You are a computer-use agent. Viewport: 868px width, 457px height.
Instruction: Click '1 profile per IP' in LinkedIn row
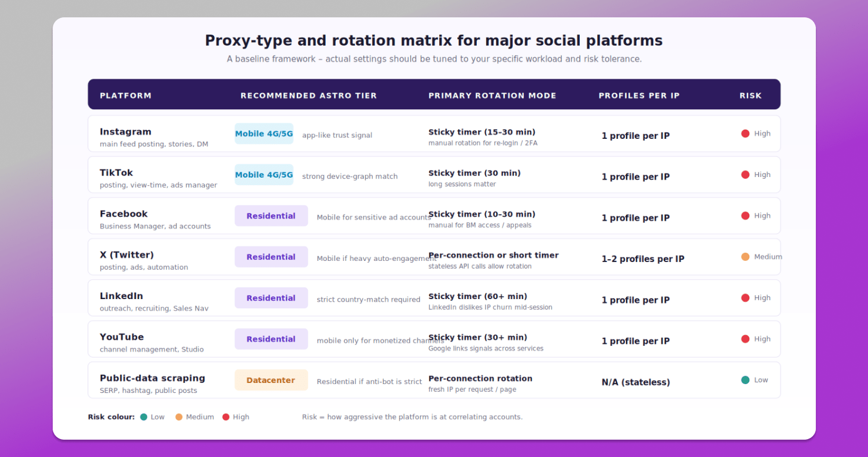(636, 300)
